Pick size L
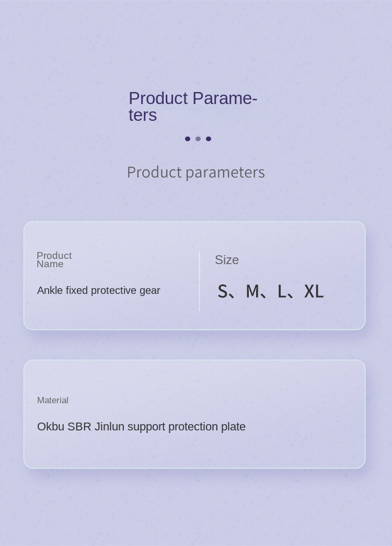The height and width of the screenshot is (546, 392). click(x=282, y=291)
